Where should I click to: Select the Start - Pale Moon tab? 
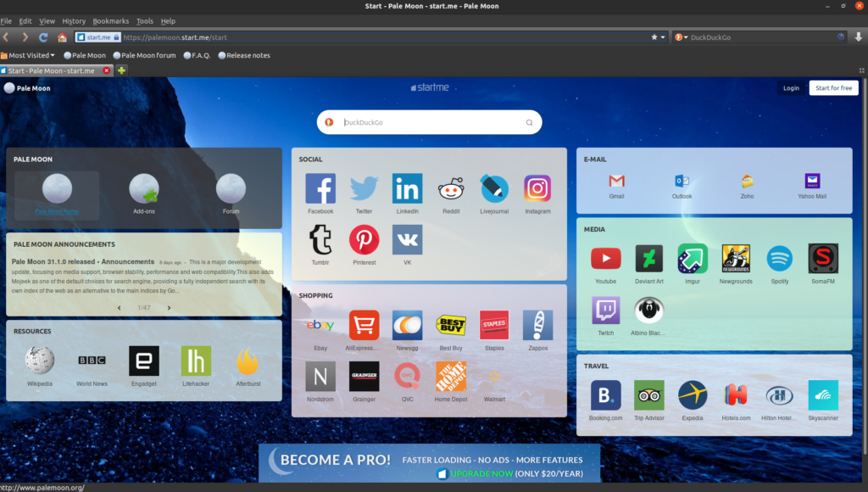[56, 71]
